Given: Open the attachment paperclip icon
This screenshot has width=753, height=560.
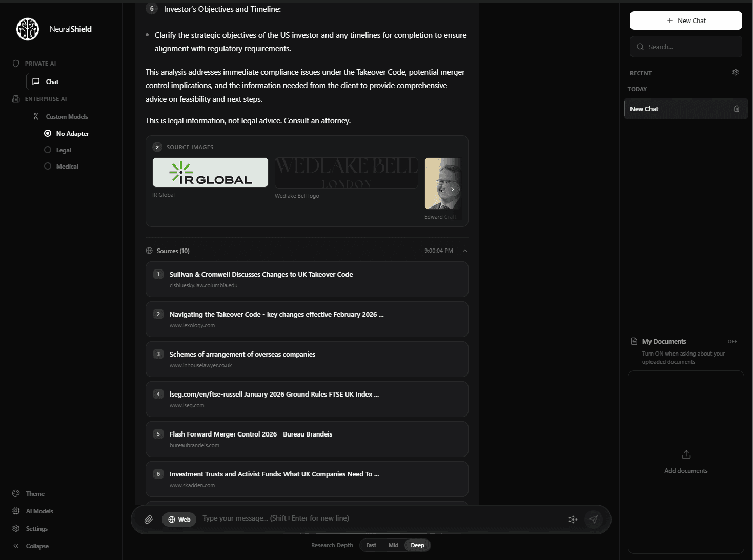Looking at the screenshot, I should point(149,519).
